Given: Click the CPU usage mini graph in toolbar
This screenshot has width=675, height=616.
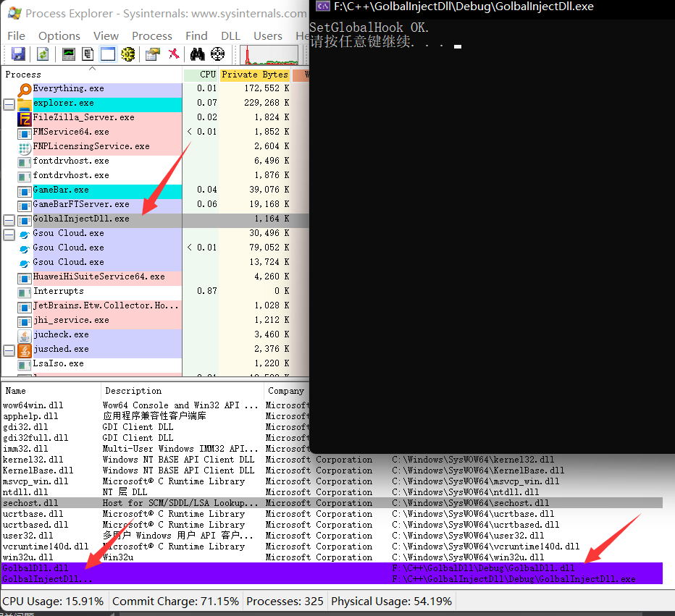Looking at the screenshot, I should click(269, 54).
